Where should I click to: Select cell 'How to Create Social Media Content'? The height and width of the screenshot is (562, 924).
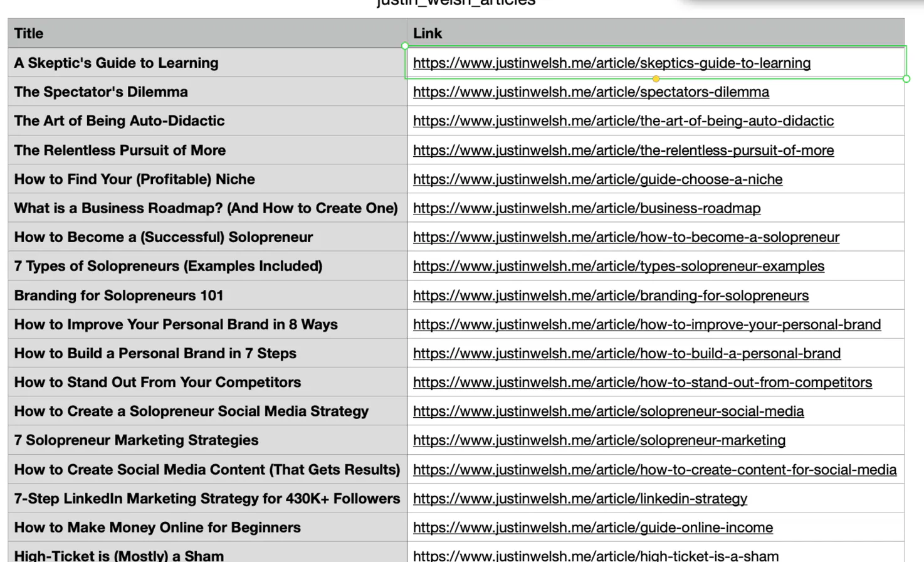pyautogui.click(x=207, y=470)
